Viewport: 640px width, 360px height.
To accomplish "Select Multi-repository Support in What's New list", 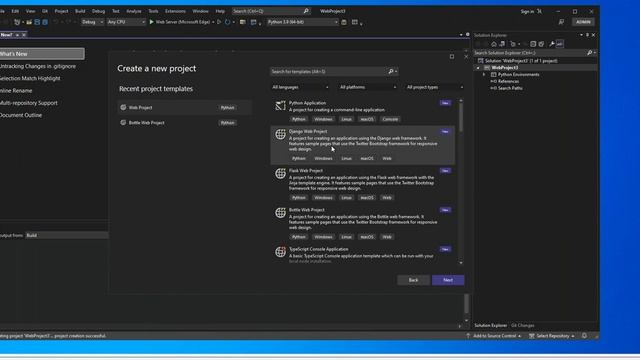I will 29,103.
